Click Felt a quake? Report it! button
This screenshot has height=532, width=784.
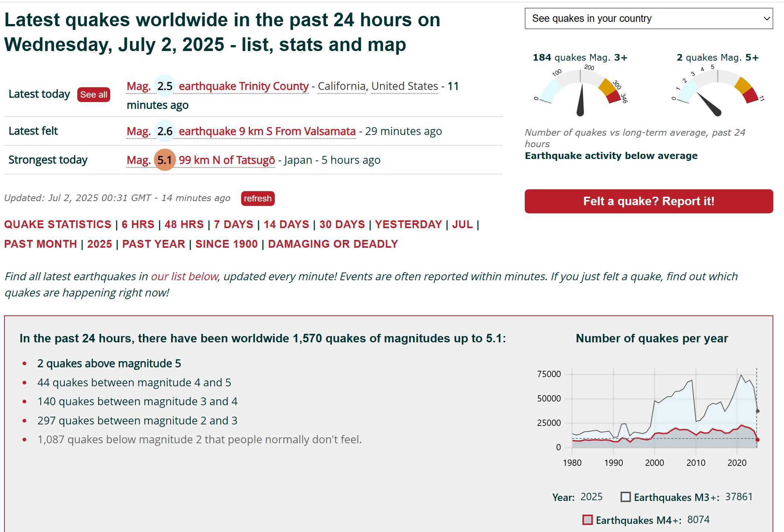(x=649, y=201)
